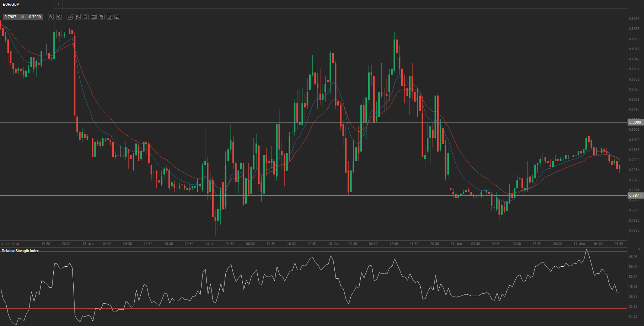The width and height of the screenshot is (644, 326).
Task: Click the eraser clear drawings icon
Action: (x=117, y=17)
